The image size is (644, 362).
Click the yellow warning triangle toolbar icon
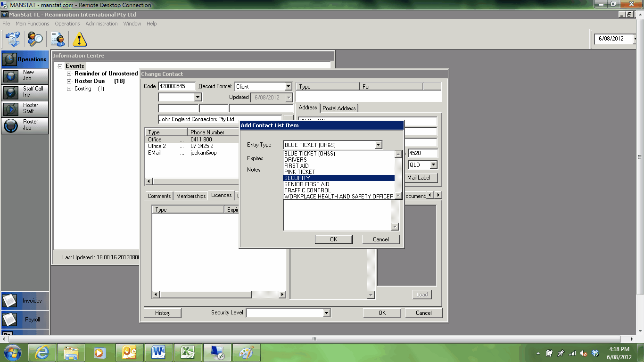coord(80,39)
